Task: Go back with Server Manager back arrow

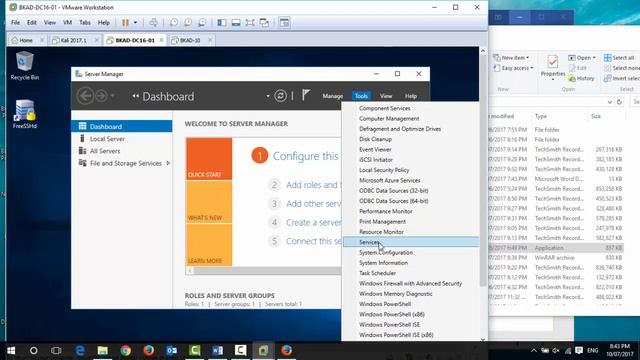Action: point(85,96)
